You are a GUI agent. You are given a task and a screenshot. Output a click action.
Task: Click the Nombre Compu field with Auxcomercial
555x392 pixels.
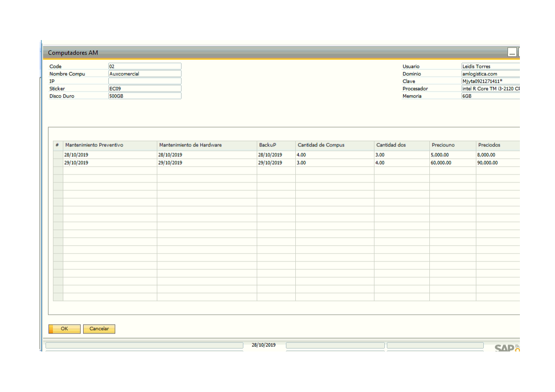(145, 74)
